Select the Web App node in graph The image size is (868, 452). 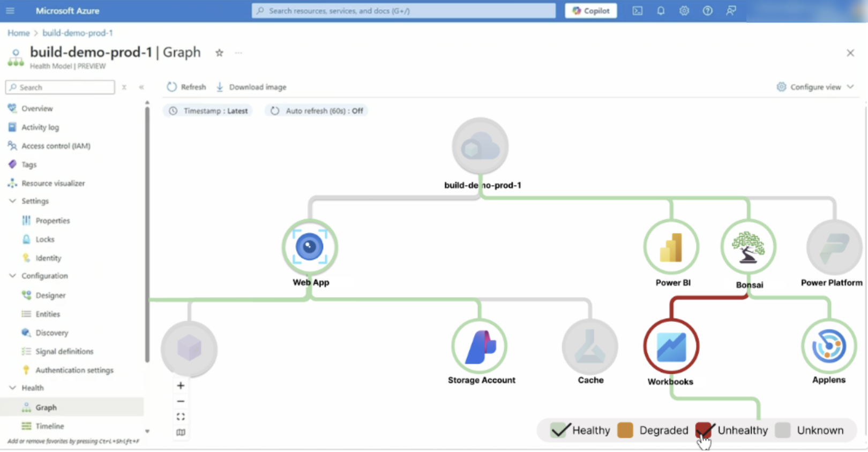(x=310, y=247)
